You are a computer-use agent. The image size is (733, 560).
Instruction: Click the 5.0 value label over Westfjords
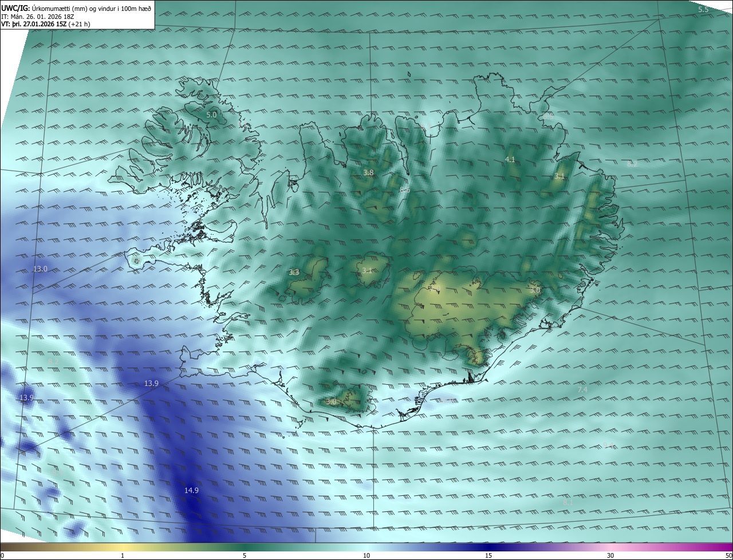point(211,115)
